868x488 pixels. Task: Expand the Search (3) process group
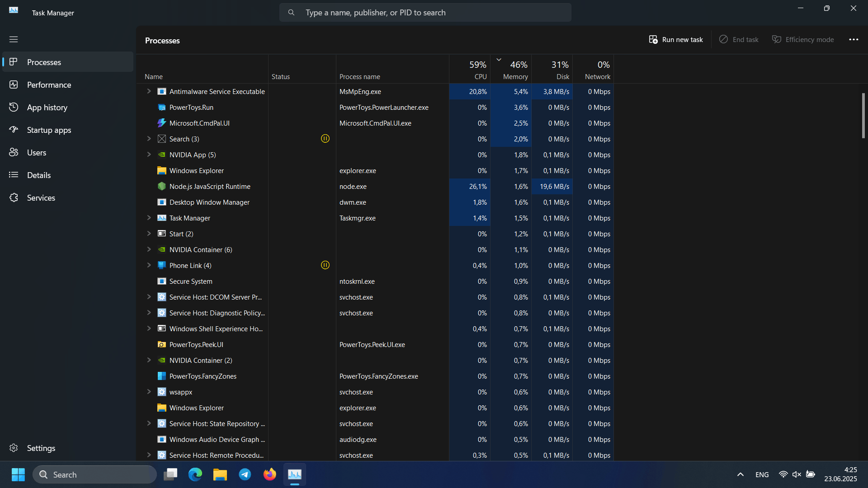click(149, 139)
